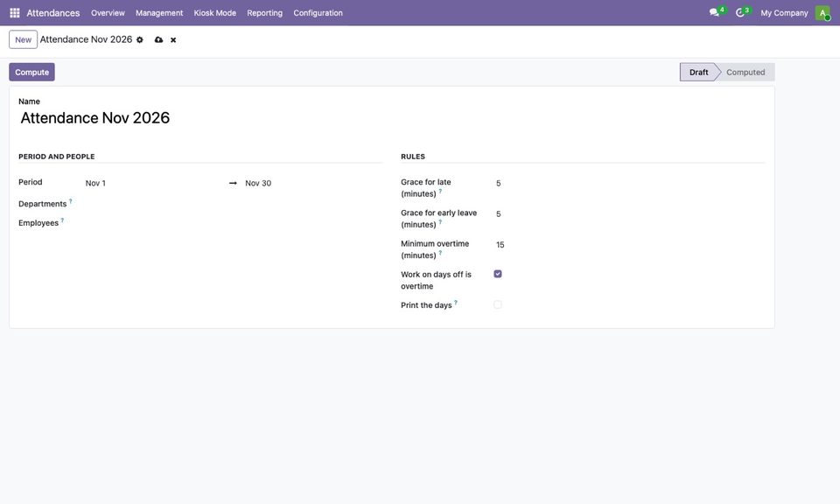Open the apps grid menu icon
The image size is (840, 504).
pos(15,13)
